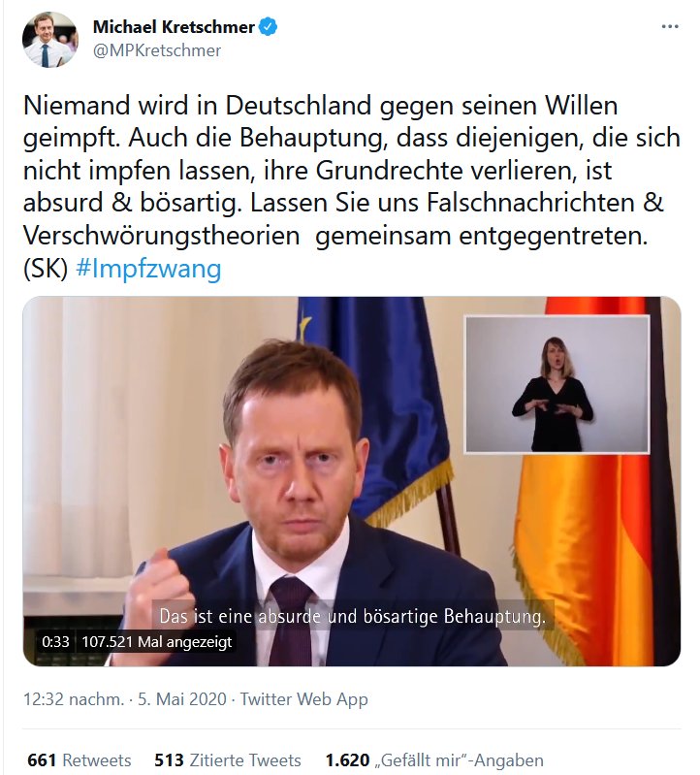Screen dimensions: 700x775
Task: Open Michael Kretschmer's profile avatar
Action: click(49, 40)
